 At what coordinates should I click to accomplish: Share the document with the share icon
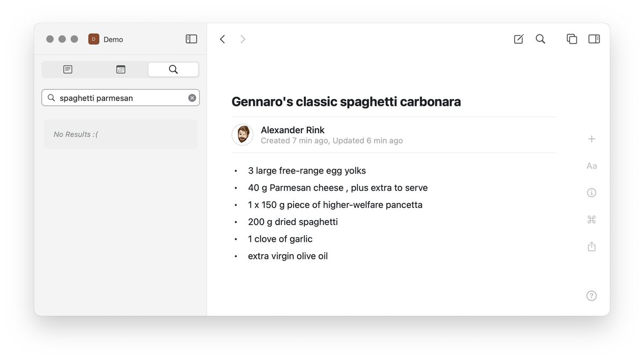[591, 247]
